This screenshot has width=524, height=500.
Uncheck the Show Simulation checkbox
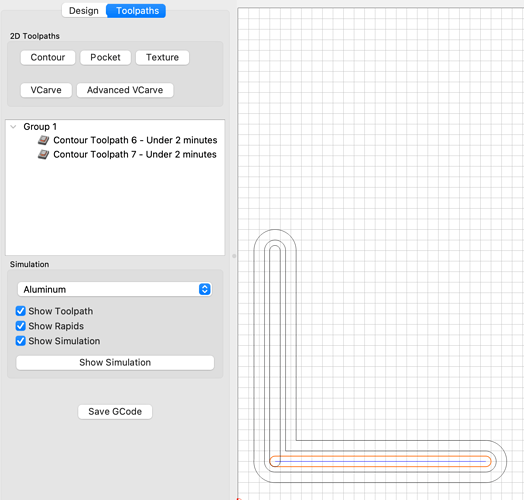pyautogui.click(x=21, y=341)
